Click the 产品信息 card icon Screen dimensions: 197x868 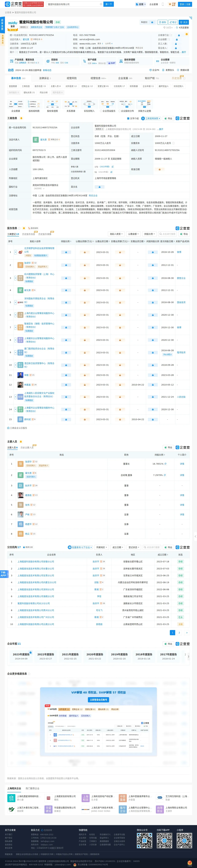pyautogui.click(x=12, y=61)
